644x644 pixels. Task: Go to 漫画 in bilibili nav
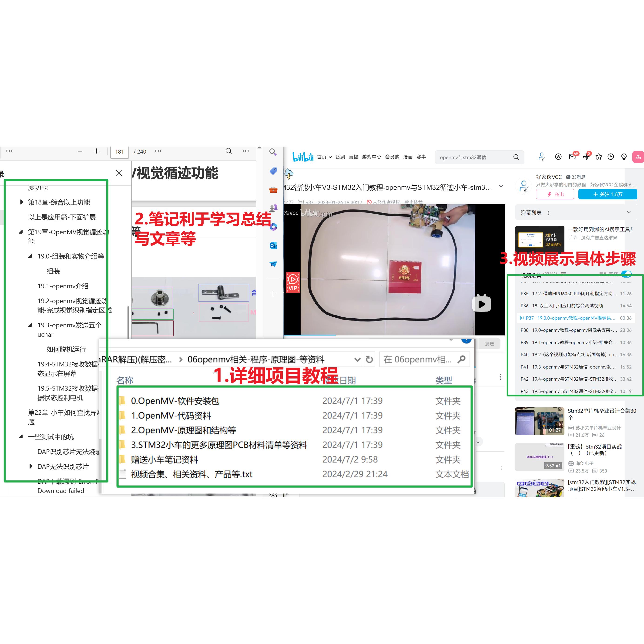tap(408, 157)
